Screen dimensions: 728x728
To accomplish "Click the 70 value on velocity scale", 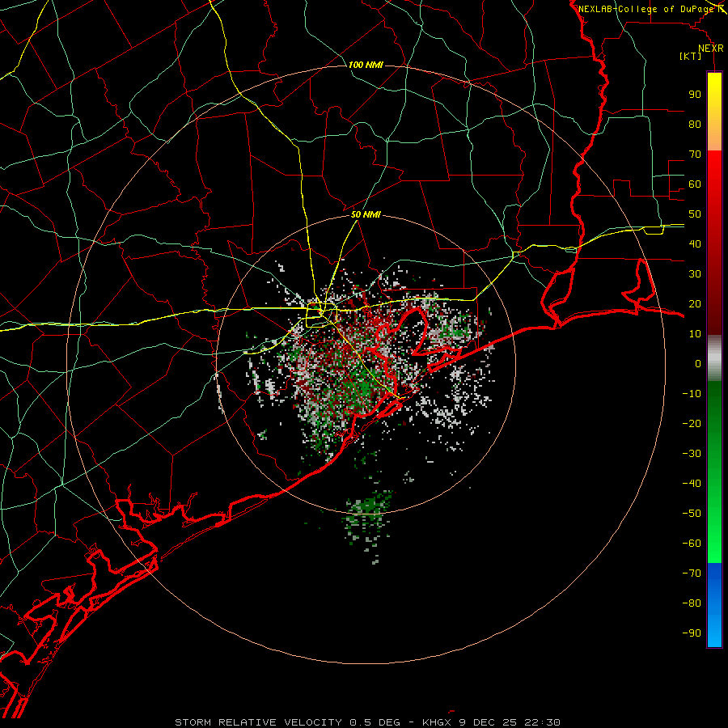I will click(695, 154).
